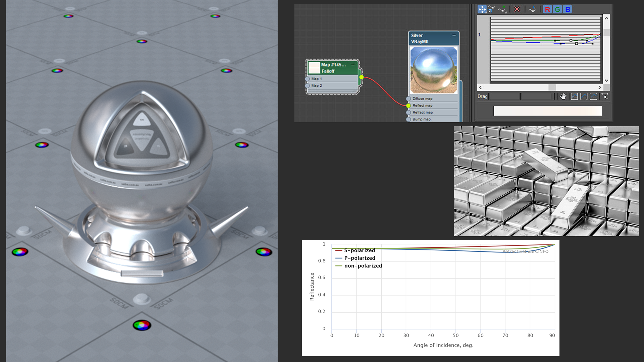
Task: Click the Falloff node output socket
Action: (362, 77)
